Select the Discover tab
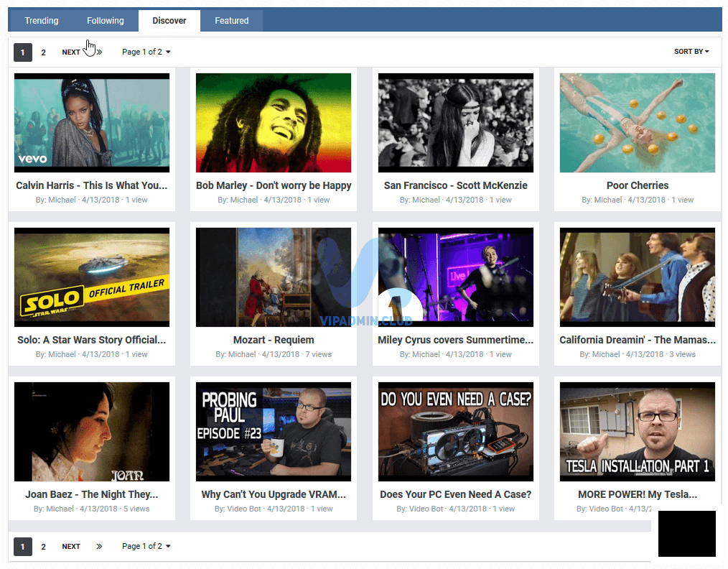The width and height of the screenshot is (728, 569). [169, 20]
